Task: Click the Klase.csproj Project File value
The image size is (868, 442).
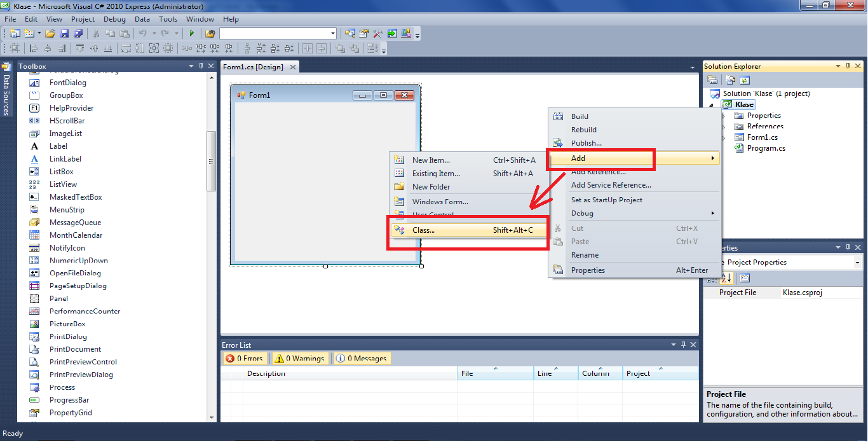Action: tap(821, 293)
